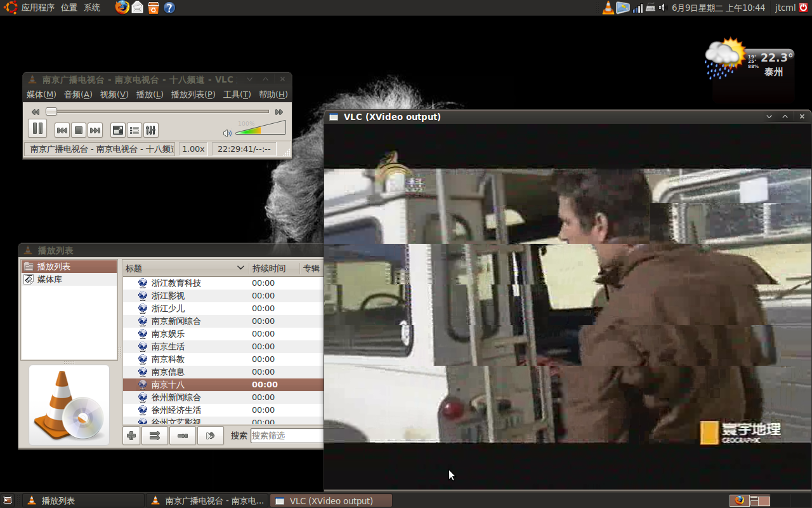
Task: Click the globe icon beside 浙江影视
Action: pos(143,296)
